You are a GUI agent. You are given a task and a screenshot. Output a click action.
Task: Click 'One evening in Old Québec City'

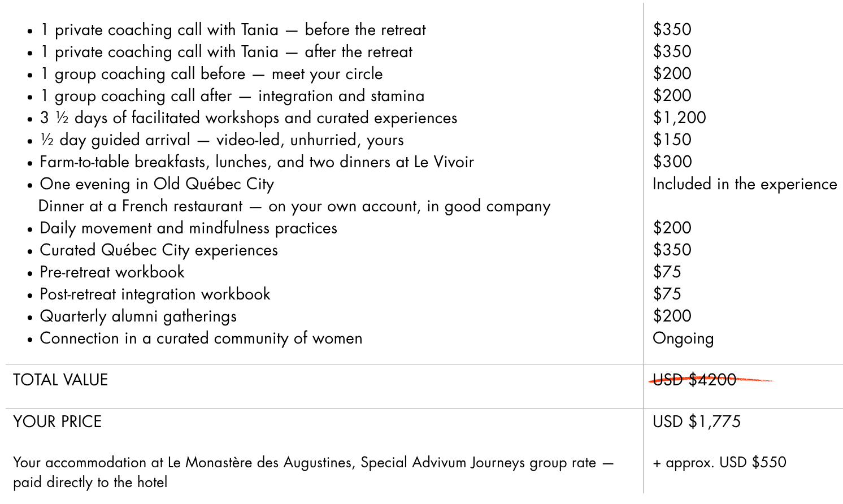point(157,184)
